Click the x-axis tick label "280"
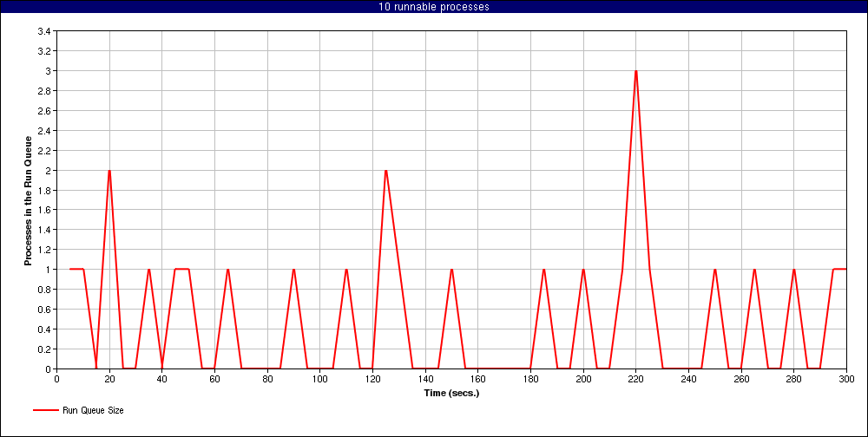 coord(794,380)
